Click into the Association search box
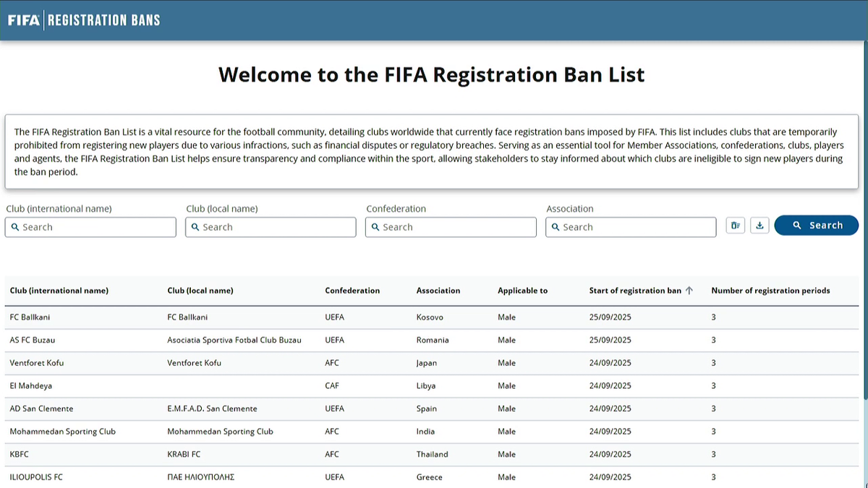Screen dimensions: 868x488 [631, 227]
